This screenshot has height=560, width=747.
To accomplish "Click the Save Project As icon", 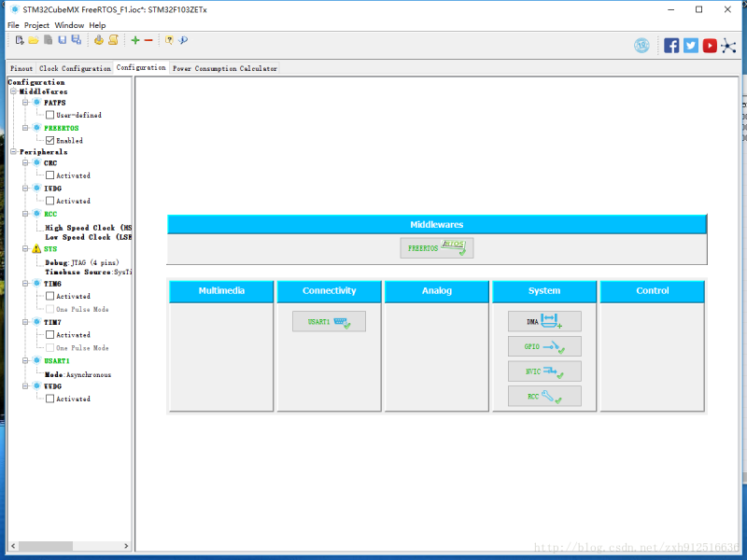I will tap(77, 40).
